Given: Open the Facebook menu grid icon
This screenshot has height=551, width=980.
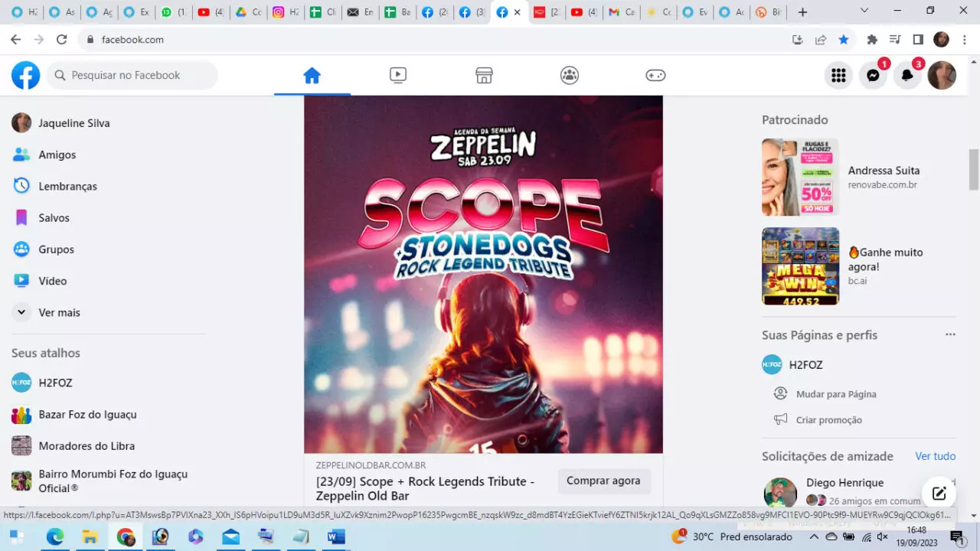Looking at the screenshot, I should click(x=838, y=75).
